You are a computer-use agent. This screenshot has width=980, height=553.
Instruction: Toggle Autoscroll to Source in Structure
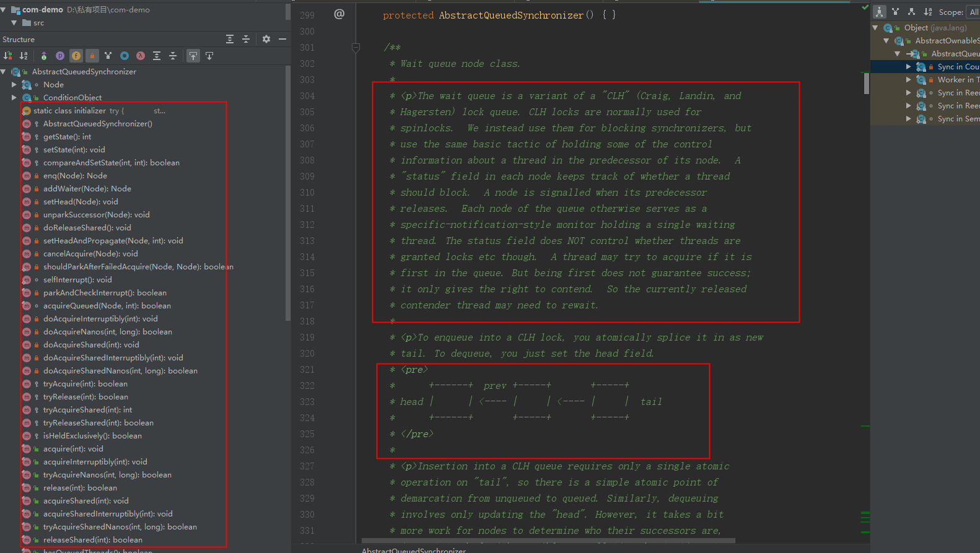pos(193,56)
